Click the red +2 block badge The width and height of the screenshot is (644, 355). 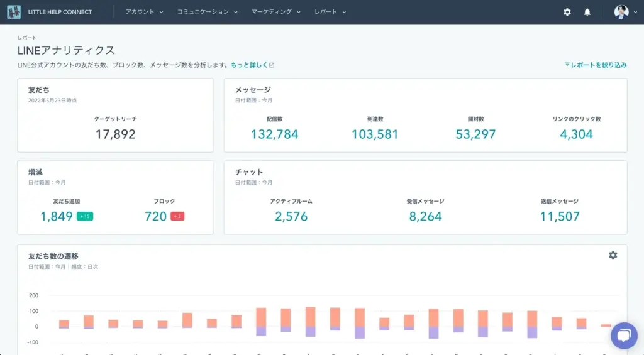[177, 217]
